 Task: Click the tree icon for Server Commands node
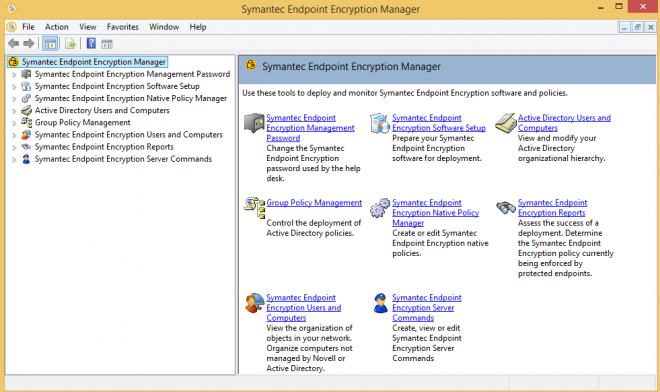(26, 159)
